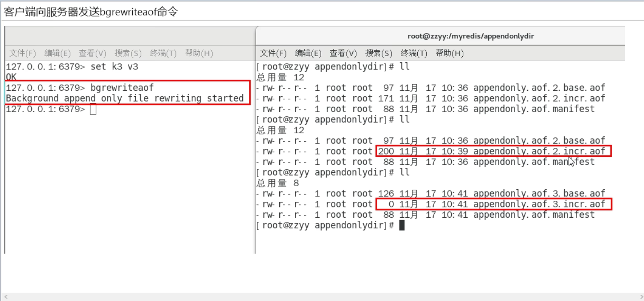Click the '总用量 8' line
Screen dimensions: 644x301
[x=278, y=183]
